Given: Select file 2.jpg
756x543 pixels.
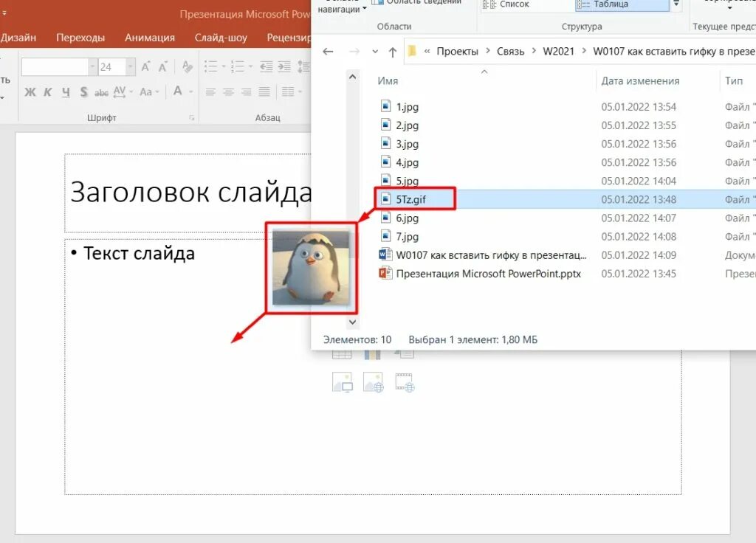Looking at the screenshot, I should pos(407,125).
